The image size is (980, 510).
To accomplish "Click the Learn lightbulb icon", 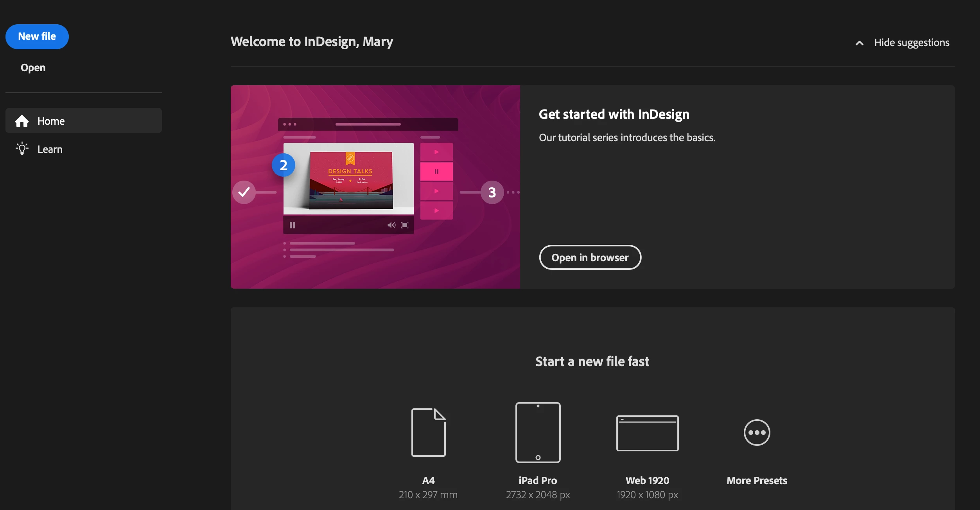I will (22, 149).
